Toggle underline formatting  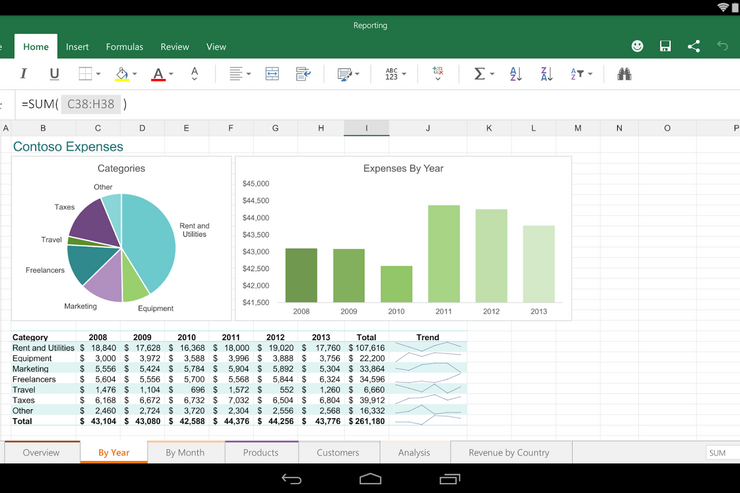[54, 74]
